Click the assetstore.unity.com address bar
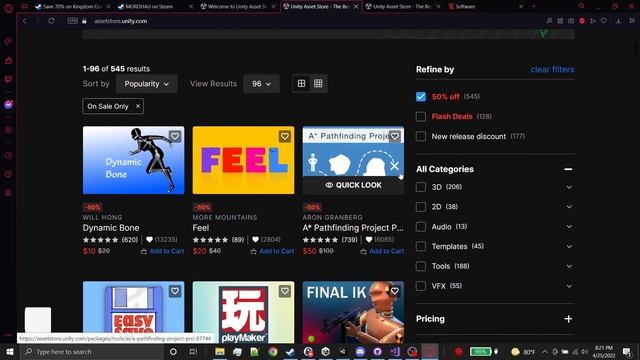Screen dimensions: 640x360 121,21
